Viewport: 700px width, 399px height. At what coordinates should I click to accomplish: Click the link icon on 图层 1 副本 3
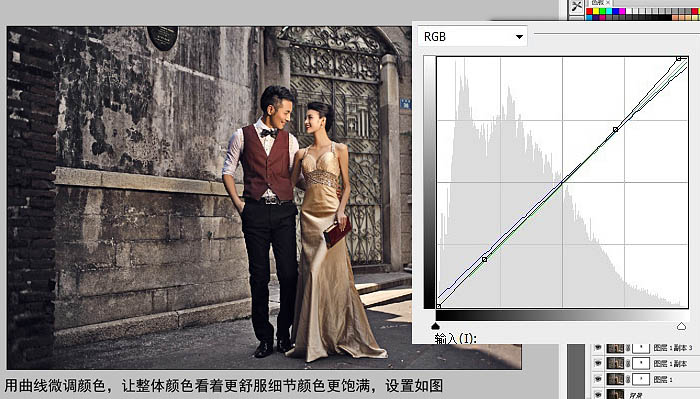click(628, 348)
